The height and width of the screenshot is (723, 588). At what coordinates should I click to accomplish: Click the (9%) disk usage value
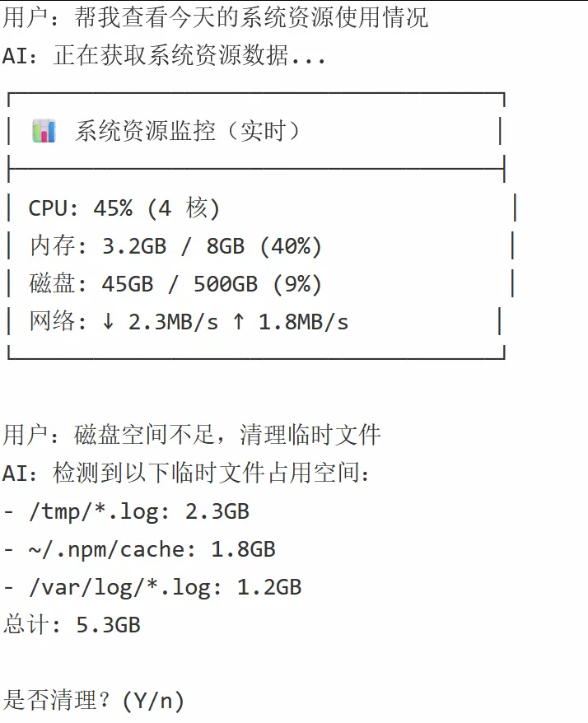coord(291,284)
